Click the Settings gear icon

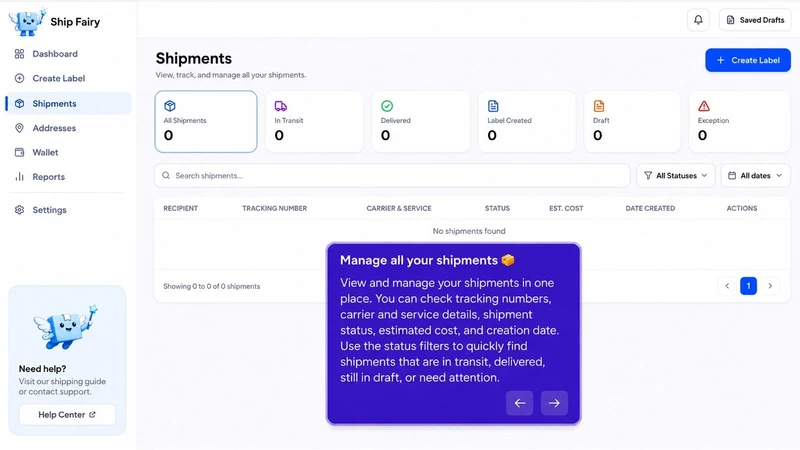click(x=19, y=210)
